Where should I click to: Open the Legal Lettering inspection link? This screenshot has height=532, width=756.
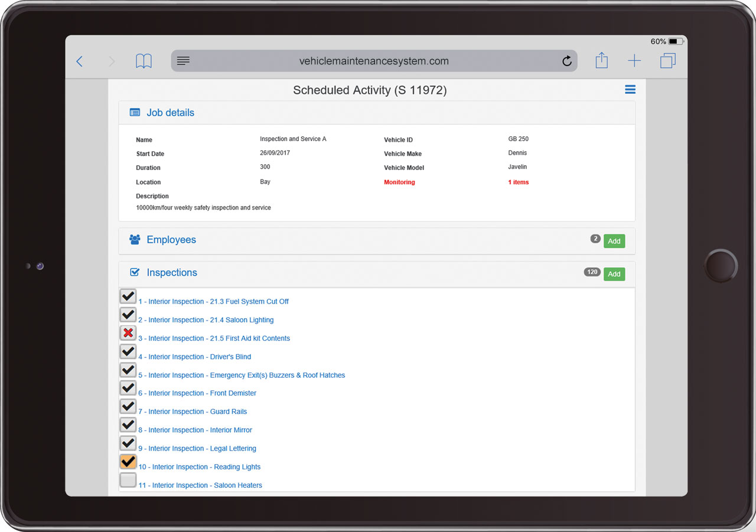click(197, 449)
